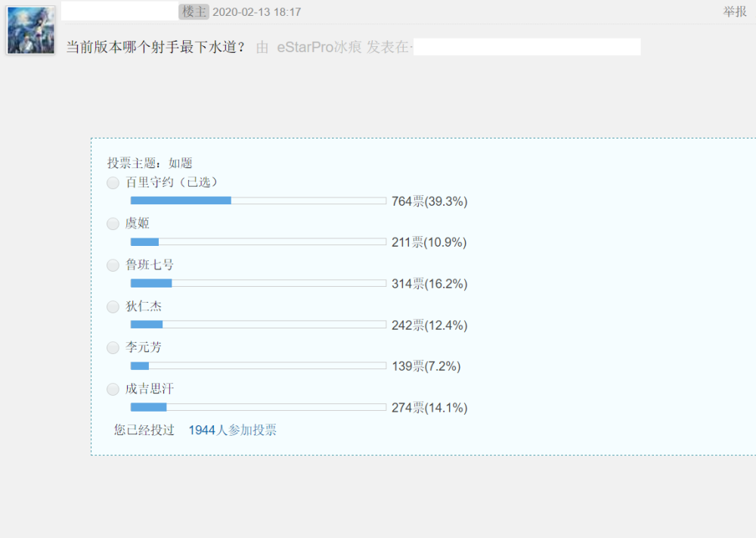Click the 虞姬 vote progress bar
Viewport: 756px width, 538px height.
(258, 242)
